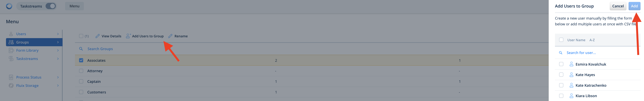Expand the Users menu chevron
Viewport: 644px width, 101px height.
(x=58, y=34)
